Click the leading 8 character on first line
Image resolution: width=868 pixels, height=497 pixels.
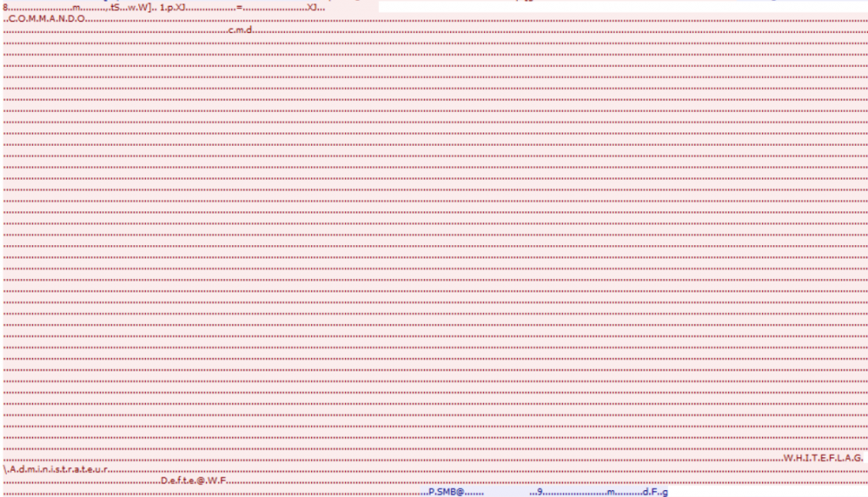point(6,8)
